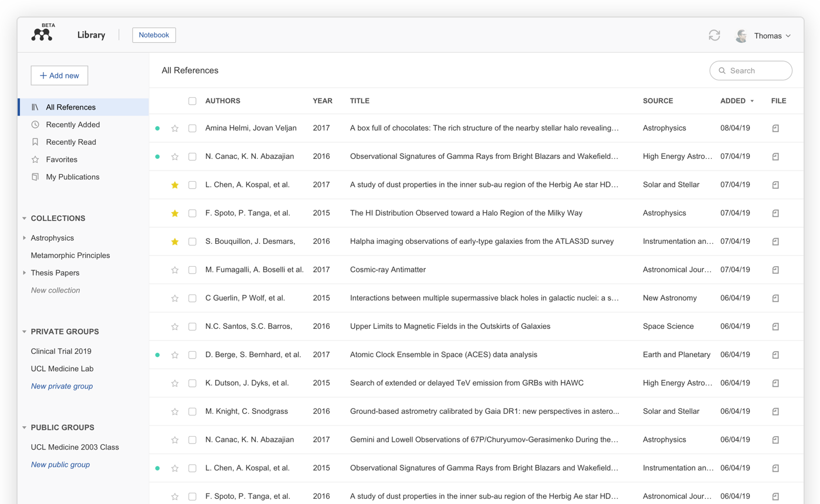This screenshot has height=504, width=820.
Task: Tick checkbox for M. Knight reference
Action: 192,411
